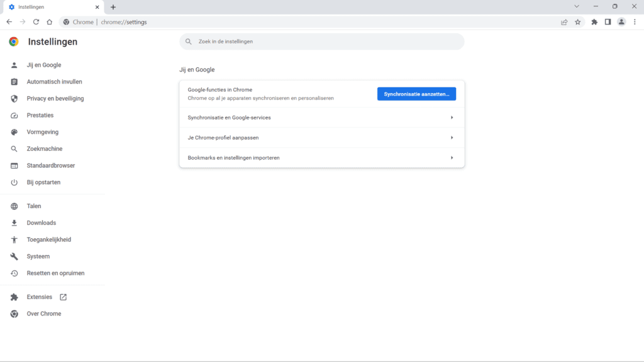Open the Extensions puzzle icon in toolbar
This screenshot has height=362, width=644.
[594, 22]
